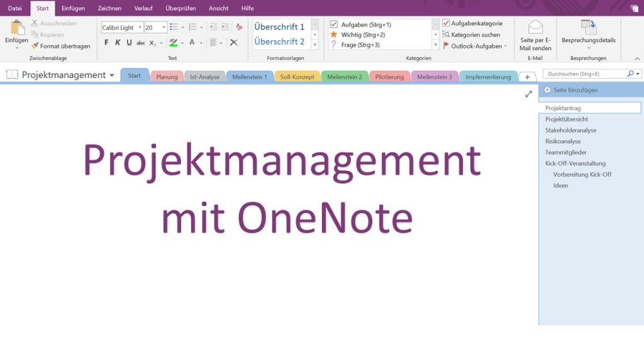The height and width of the screenshot is (362, 644).
Task: Toggle bold formatting (F)
Action: [106, 42]
